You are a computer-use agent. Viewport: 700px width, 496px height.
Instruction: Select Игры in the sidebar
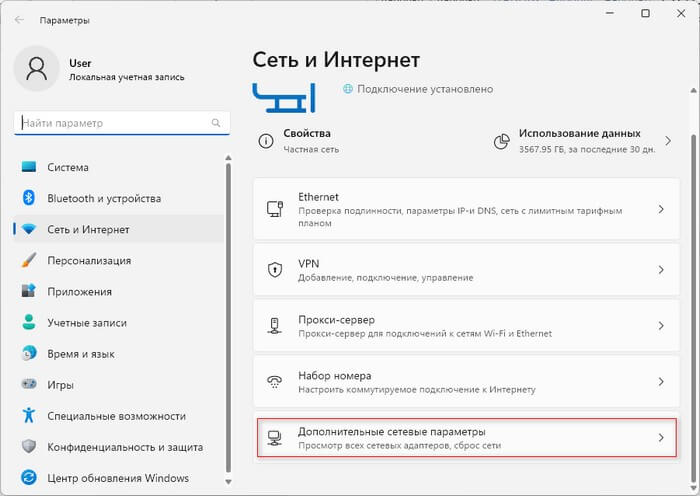119,384
